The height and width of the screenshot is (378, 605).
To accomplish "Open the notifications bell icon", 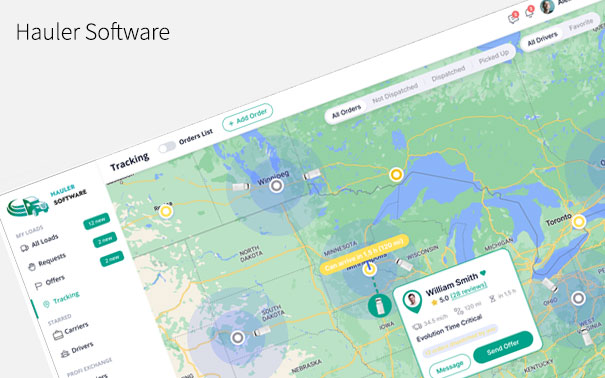I will coord(529,12).
